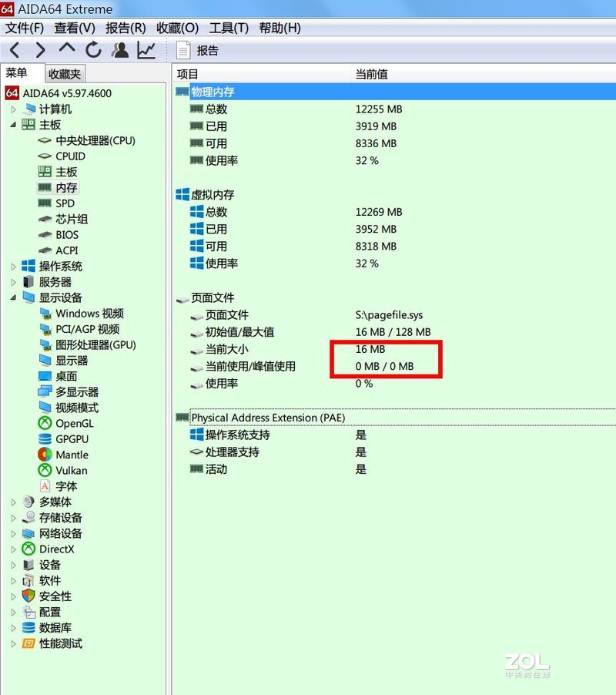Select the 虚拟内存 group header row
This screenshot has width=616, height=695.
[395, 195]
